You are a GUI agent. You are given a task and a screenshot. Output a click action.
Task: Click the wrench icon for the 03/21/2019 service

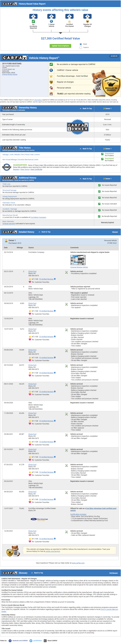tap(66, 272)
